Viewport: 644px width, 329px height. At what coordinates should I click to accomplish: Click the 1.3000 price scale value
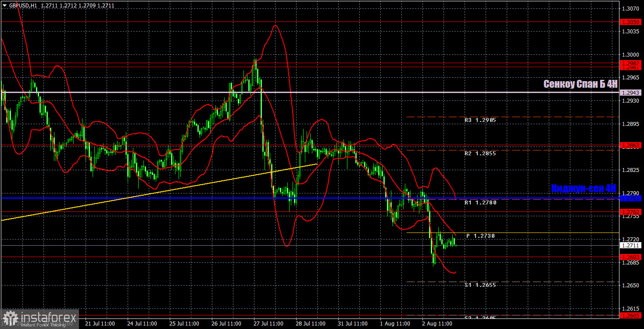point(631,55)
